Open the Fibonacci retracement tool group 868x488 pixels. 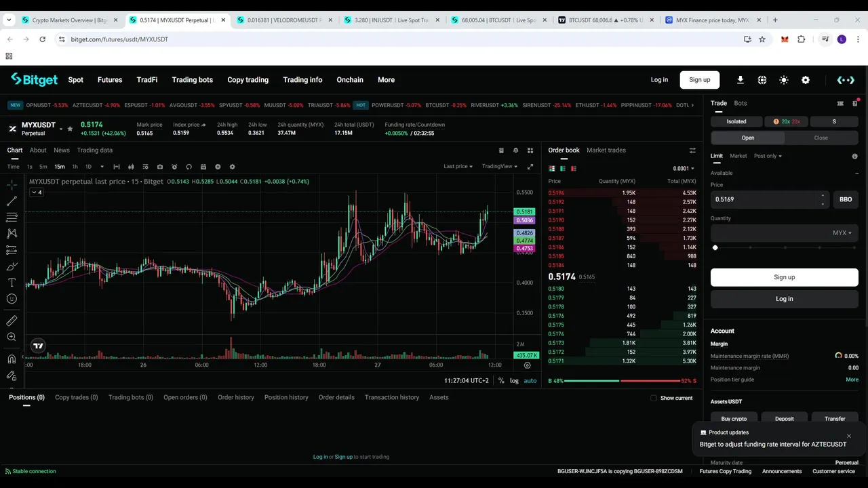12,218
